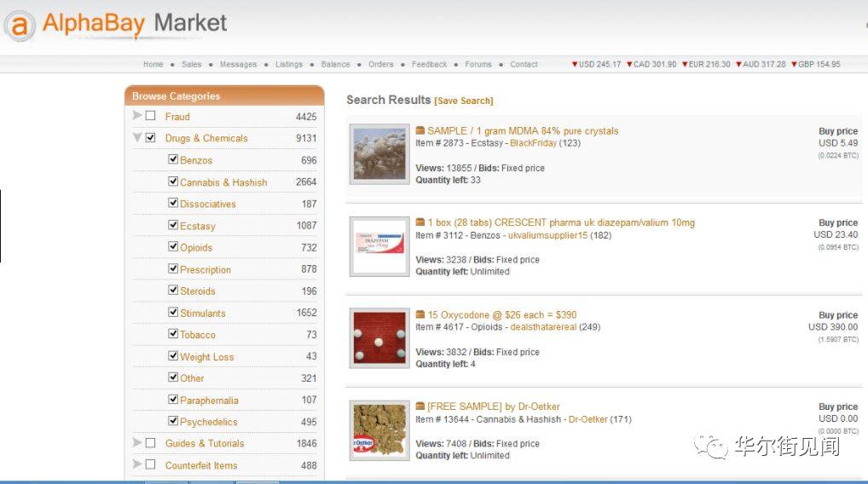Toggle the Fraud category checkbox

coord(151,116)
